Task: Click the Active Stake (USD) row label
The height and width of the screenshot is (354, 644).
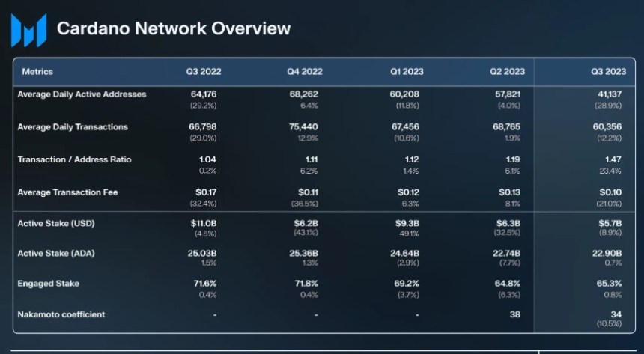Action: [56, 224]
